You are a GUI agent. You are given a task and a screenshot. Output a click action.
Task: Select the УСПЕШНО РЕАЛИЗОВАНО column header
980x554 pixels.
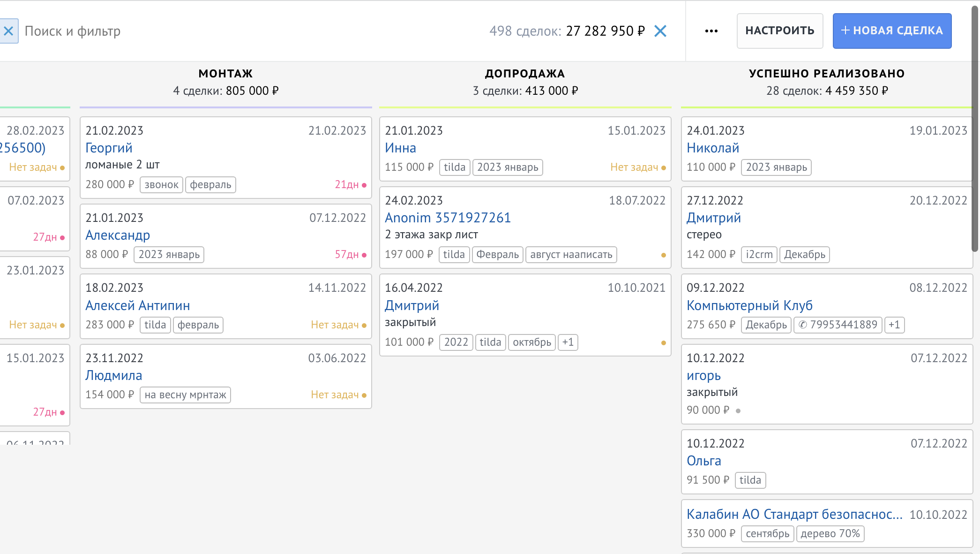coord(826,74)
